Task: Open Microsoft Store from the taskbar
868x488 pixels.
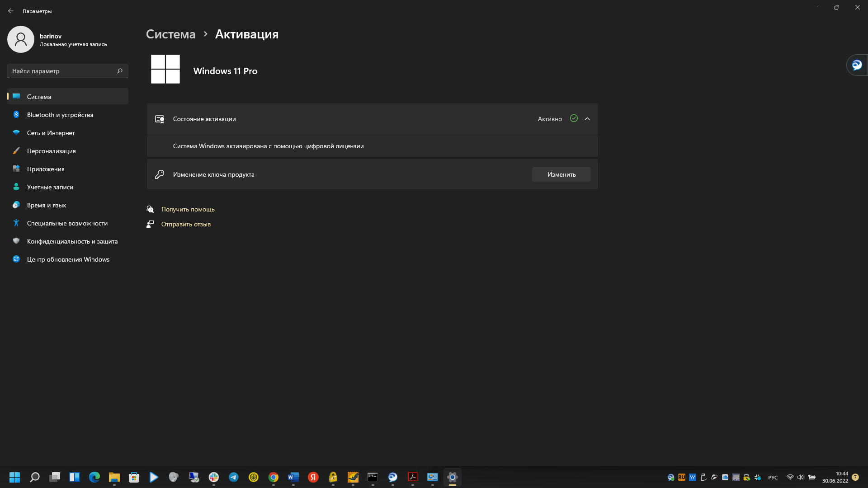Action: click(x=134, y=477)
